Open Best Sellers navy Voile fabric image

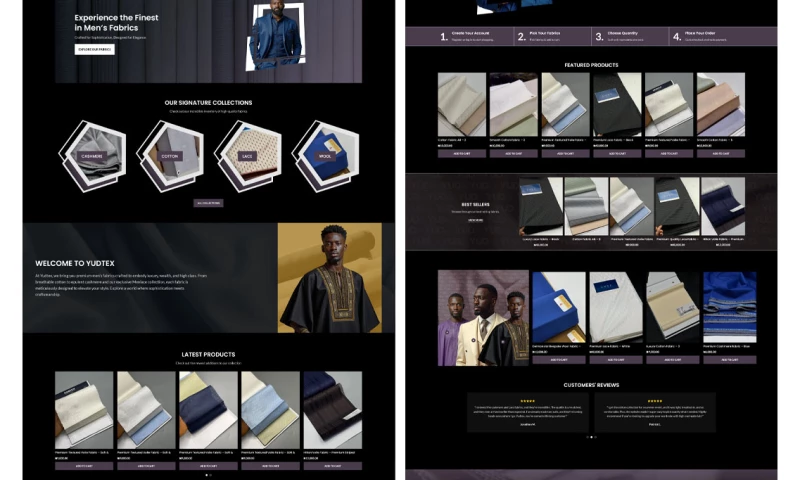click(x=723, y=207)
